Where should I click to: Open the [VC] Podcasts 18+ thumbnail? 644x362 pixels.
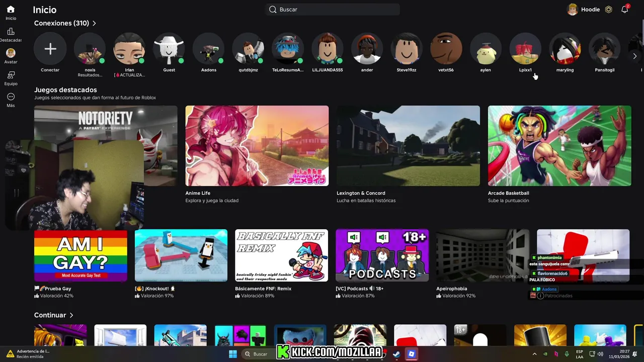point(382,255)
